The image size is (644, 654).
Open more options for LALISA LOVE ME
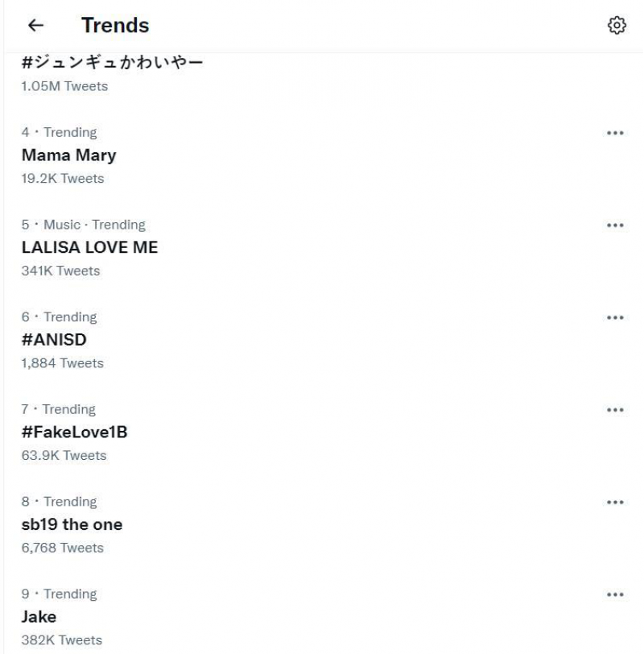(616, 226)
